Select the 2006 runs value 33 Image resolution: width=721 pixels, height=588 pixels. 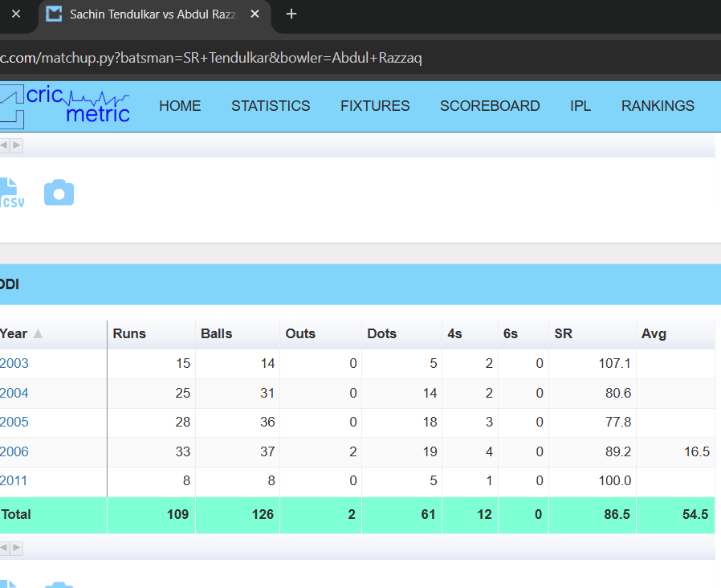(151, 451)
